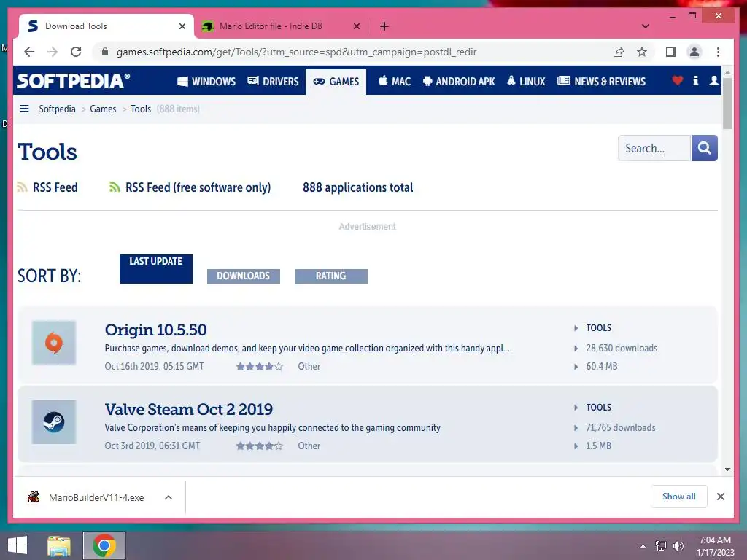Close the Download Tools tab
This screenshot has height=560, width=747.
click(182, 26)
